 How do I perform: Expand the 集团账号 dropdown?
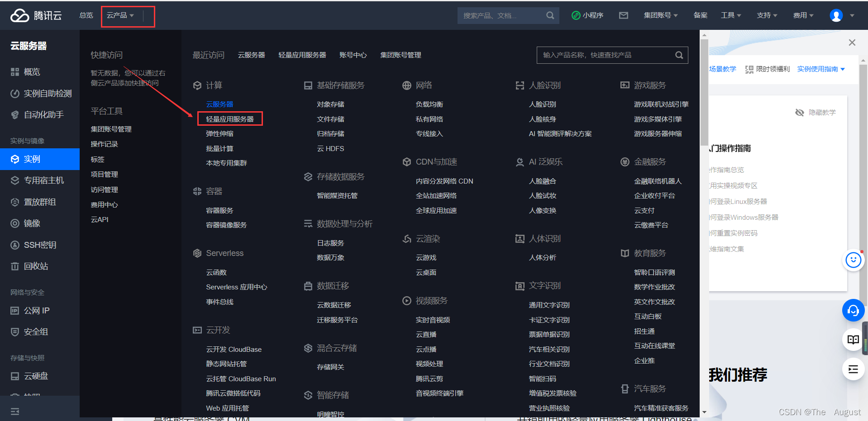[661, 15]
